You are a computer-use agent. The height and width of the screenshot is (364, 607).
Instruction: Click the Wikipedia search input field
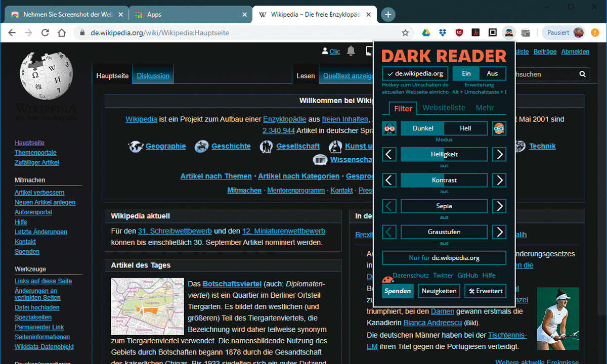pyautogui.click(x=544, y=74)
